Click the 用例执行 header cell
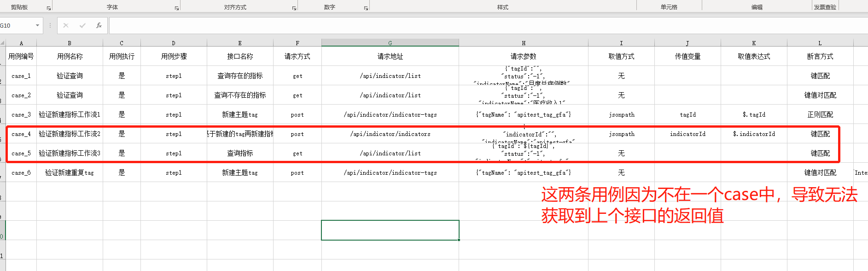 coord(122,56)
